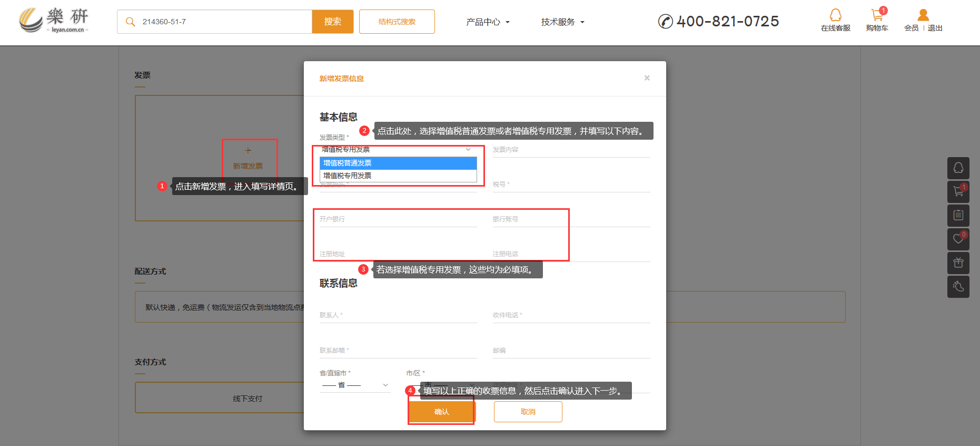Viewport: 980px width, 446px height.
Task: Click the 结构式搜索 button
Action: click(x=397, y=22)
